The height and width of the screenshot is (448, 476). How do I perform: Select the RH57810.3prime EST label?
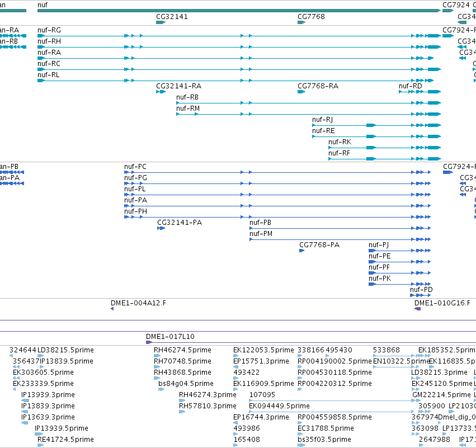208,406
